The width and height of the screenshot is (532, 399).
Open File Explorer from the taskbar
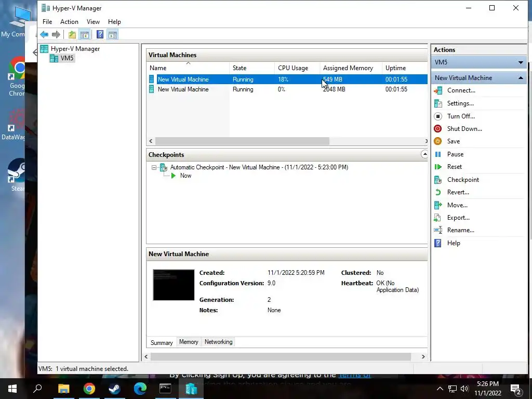click(x=63, y=389)
